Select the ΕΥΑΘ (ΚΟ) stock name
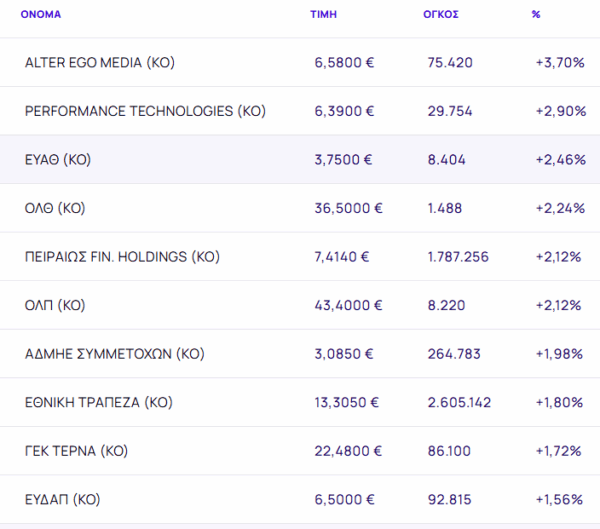This screenshot has width=600, height=529. [x=63, y=160]
